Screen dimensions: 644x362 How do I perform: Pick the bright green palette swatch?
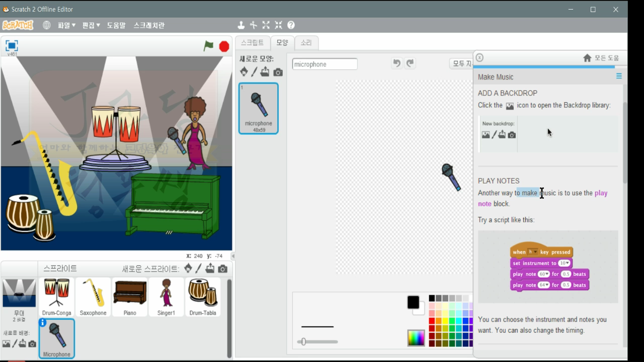[452, 321]
